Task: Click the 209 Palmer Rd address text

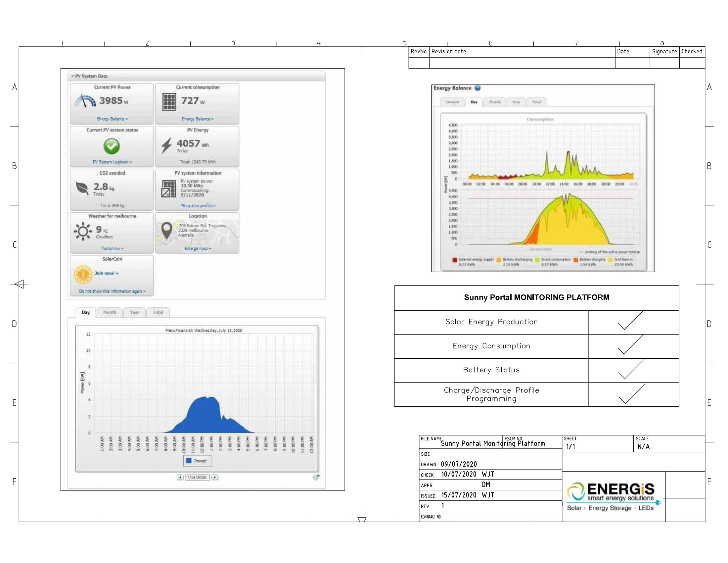Action: pos(202,230)
